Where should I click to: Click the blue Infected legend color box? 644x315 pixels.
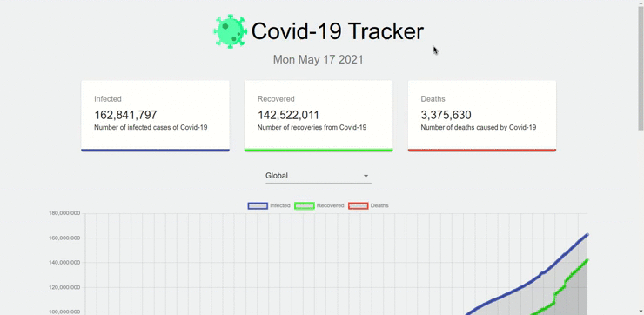(258, 205)
